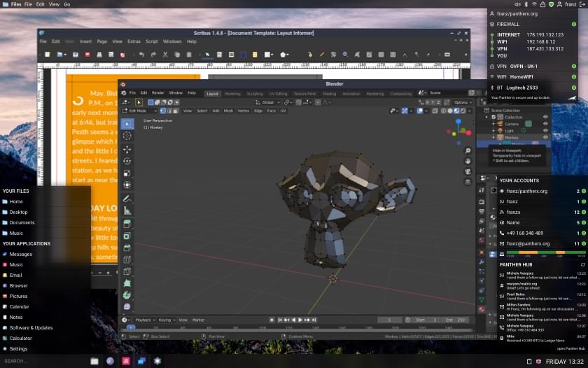The image size is (588, 368).
Task: Toggle the BT Logitech Z533 status indicator
Action: point(574,88)
